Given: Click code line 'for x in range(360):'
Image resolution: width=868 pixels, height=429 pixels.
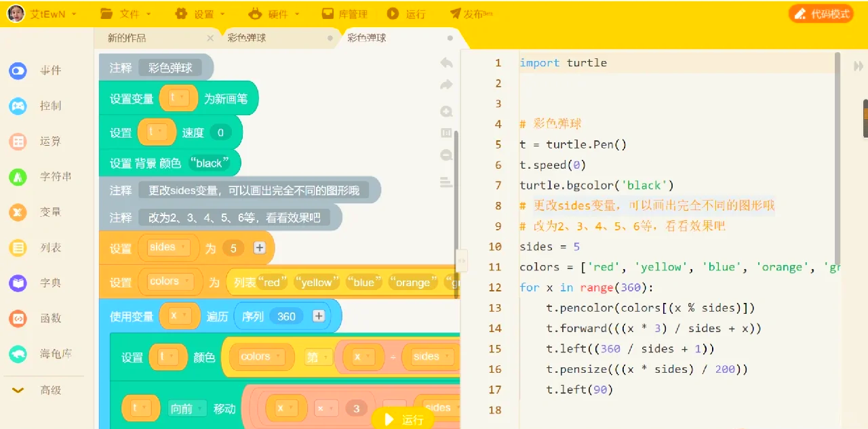Looking at the screenshot, I should [x=587, y=287].
